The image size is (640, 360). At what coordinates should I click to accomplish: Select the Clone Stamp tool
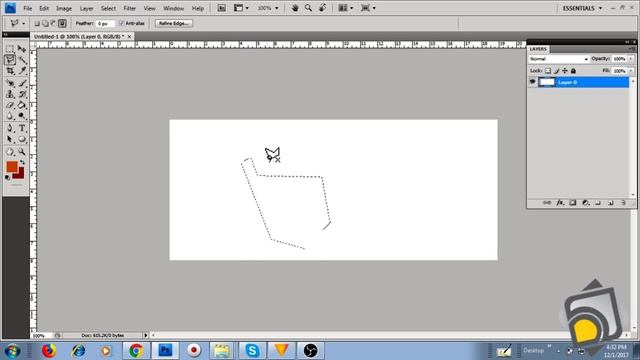point(10,94)
